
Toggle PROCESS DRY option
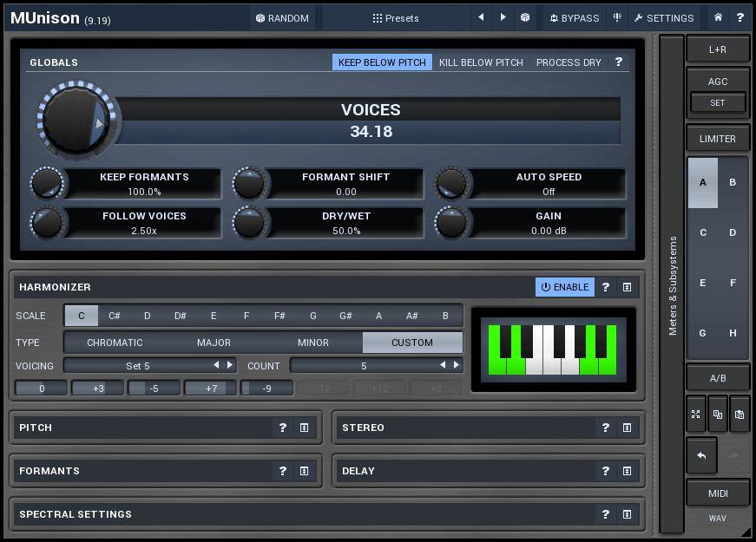569,62
